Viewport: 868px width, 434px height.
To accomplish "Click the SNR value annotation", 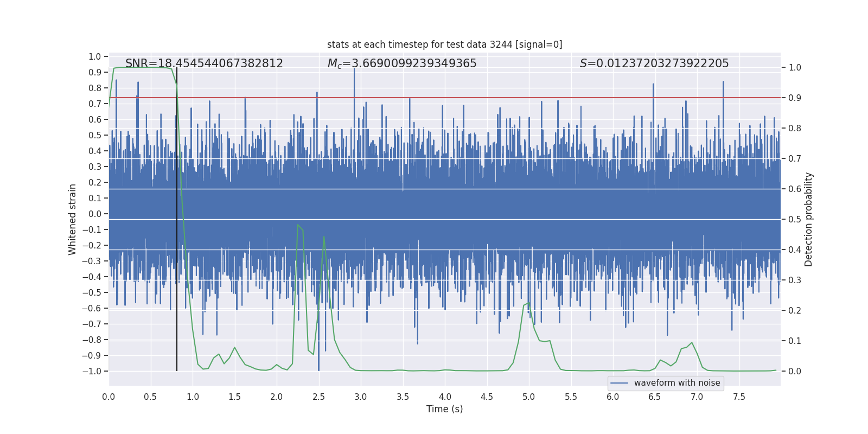I will (x=204, y=63).
